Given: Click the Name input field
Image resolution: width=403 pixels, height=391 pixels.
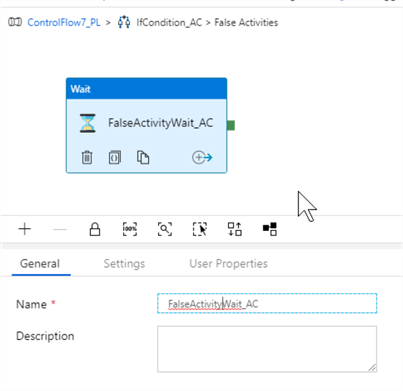Looking at the screenshot, I should tap(267, 303).
